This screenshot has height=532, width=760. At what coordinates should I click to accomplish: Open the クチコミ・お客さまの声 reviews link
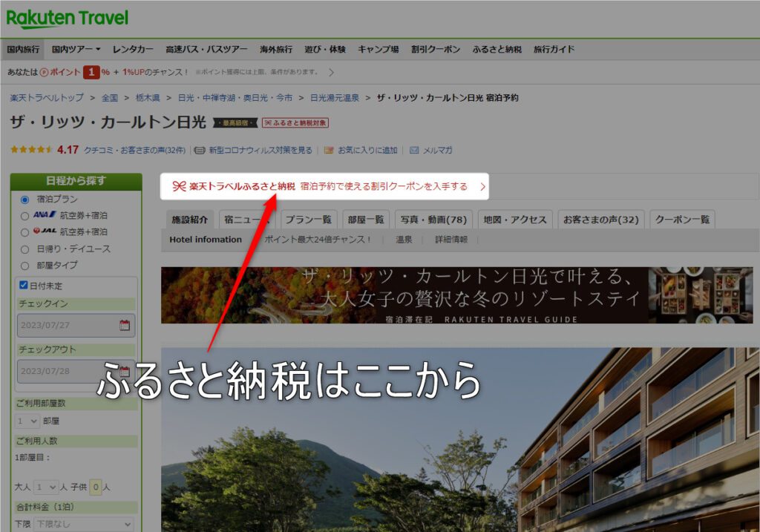pyautogui.click(x=134, y=150)
